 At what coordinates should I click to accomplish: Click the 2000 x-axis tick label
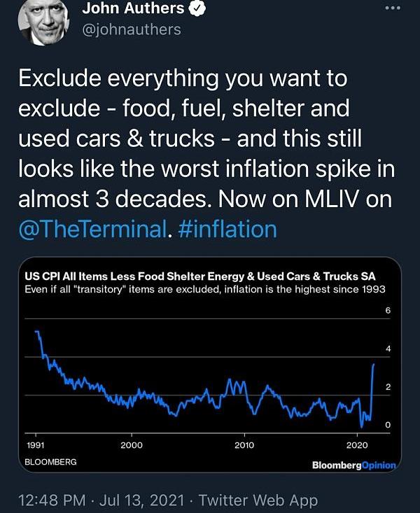tap(132, 445)
